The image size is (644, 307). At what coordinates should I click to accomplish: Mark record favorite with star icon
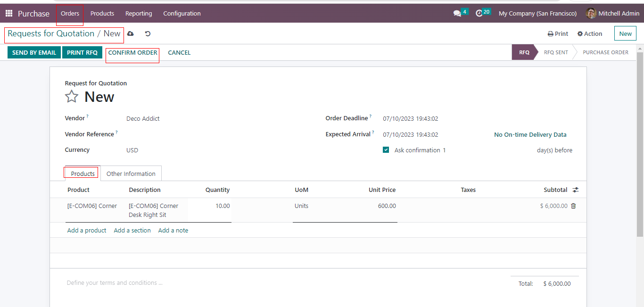coord(72,97)
